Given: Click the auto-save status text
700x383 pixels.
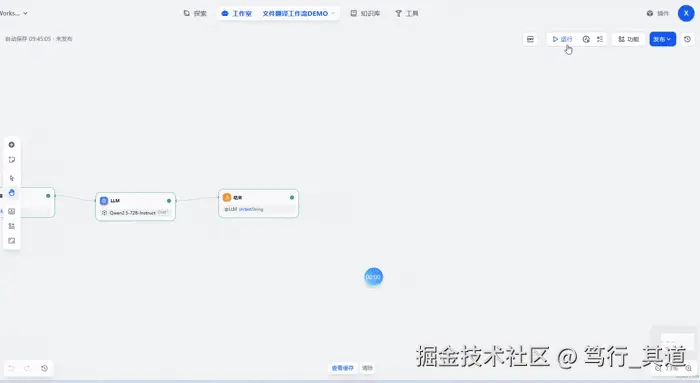Looking at the screenshot, I should pos(39,39).
